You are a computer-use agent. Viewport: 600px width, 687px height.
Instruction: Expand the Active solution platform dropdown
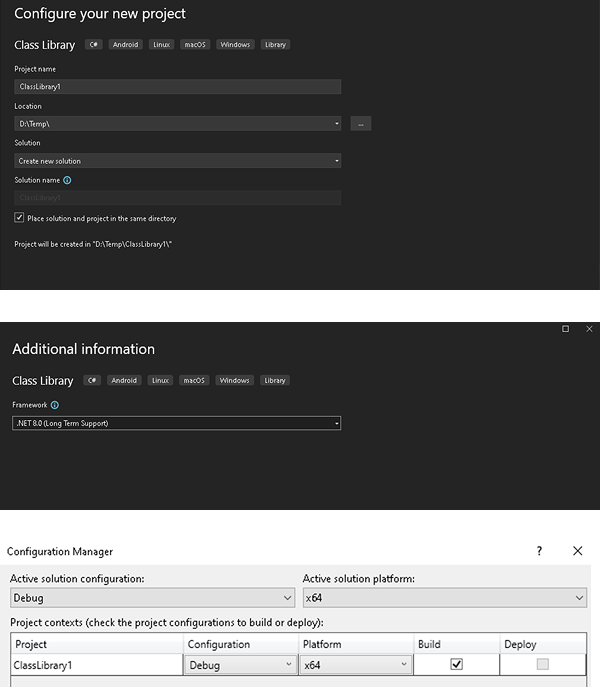tap(579, 598)
